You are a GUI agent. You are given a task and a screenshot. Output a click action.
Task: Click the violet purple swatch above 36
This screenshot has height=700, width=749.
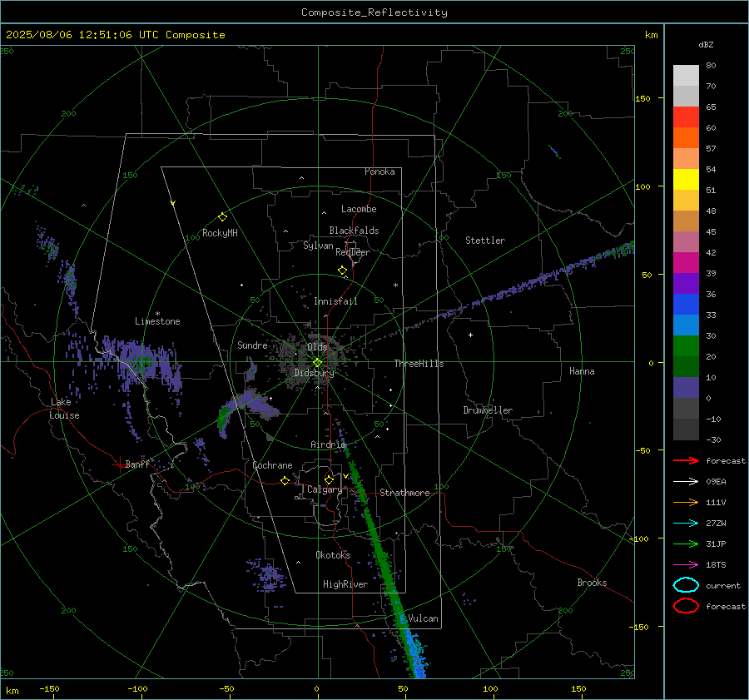(x=686, y=283)
